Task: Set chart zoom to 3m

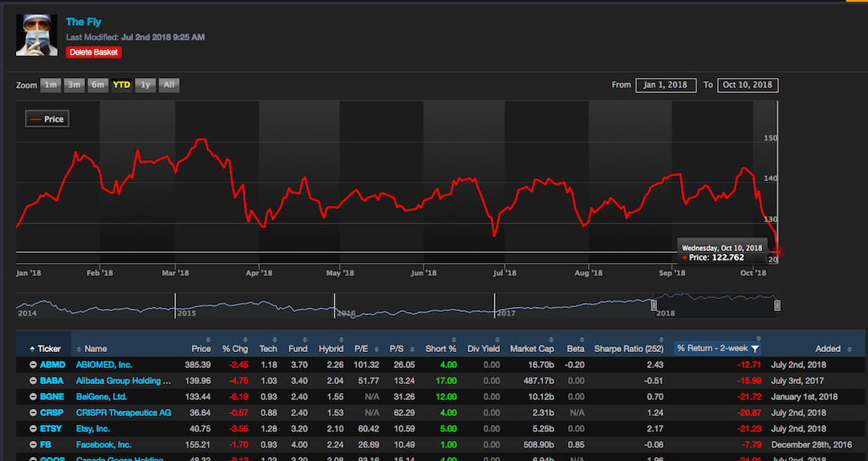Action: pos(74,85)
